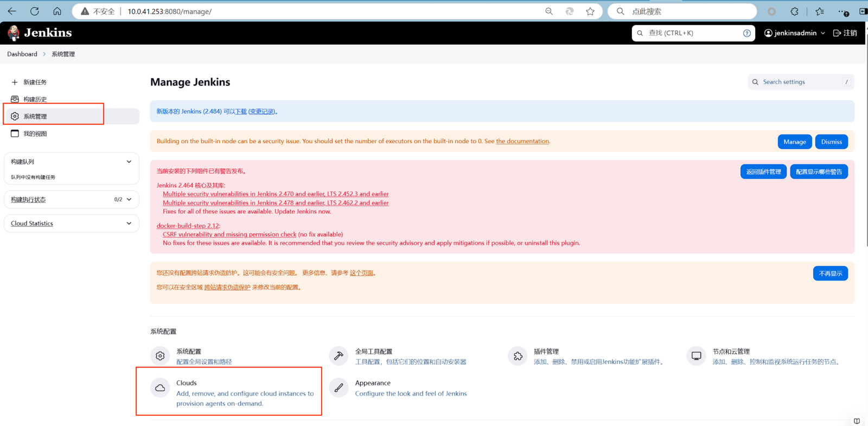Focus the Search settings field
This screenshot has height=426, width=868.
tap(801, 82)
